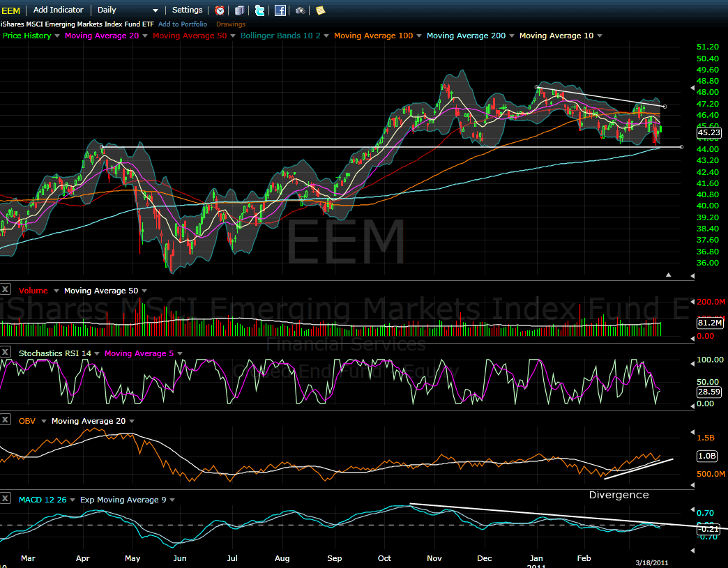Share chart via Twitter icon
Viewport: 728px width, 568px height.
[x=260, y=10]
